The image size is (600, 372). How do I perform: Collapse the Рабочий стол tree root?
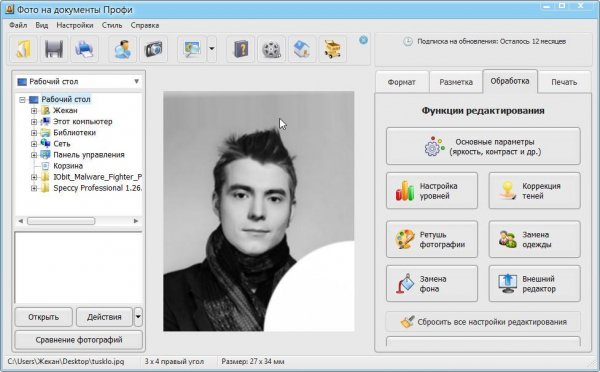[22, 100]
